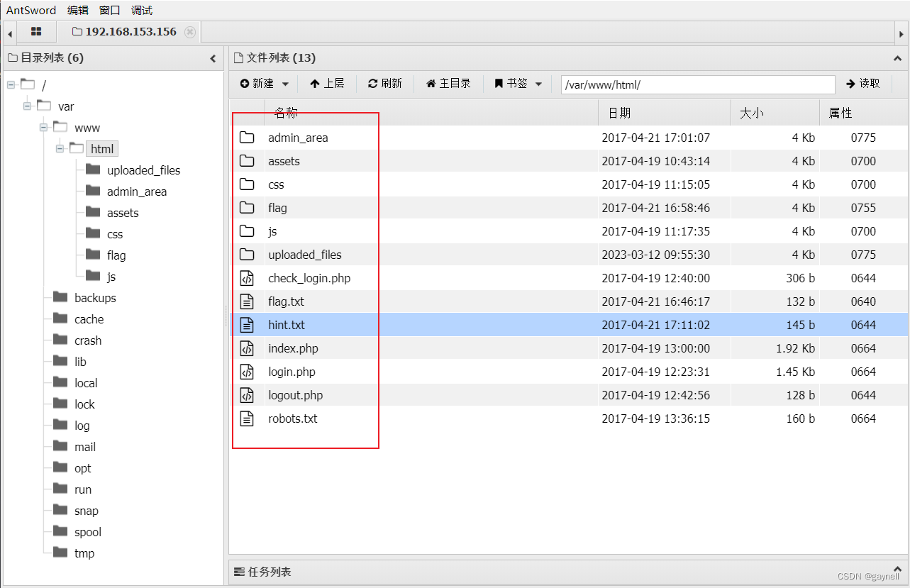Click the 1.92 Kb size cell
The width and height of the screenshot is (910, 588).
pyautogui.click(x=794, y=348)
